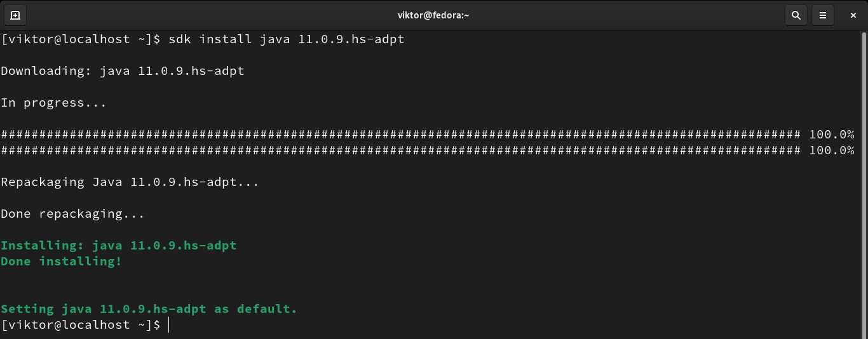The width and height of the screenshot is (868, 339).
Task: Click the green "Installing: java 11.0.9.hs-adpt" line
Action: pos(119,246)
